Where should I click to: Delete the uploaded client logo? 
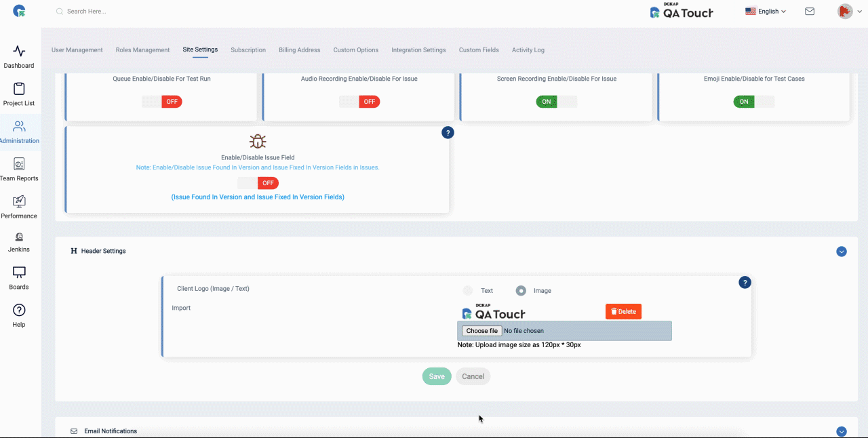[x=623, y=311]
